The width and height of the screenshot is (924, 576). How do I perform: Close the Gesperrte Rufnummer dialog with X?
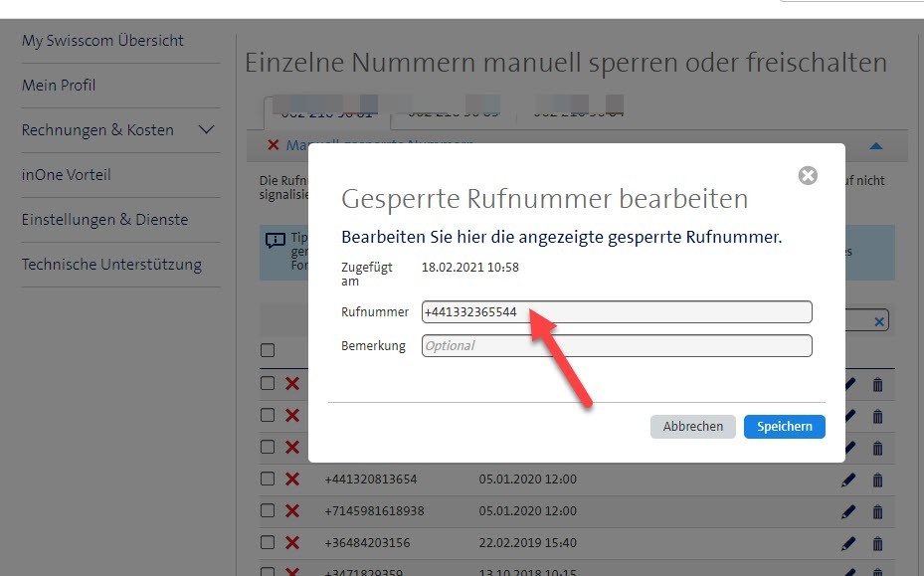pos(808,176)
